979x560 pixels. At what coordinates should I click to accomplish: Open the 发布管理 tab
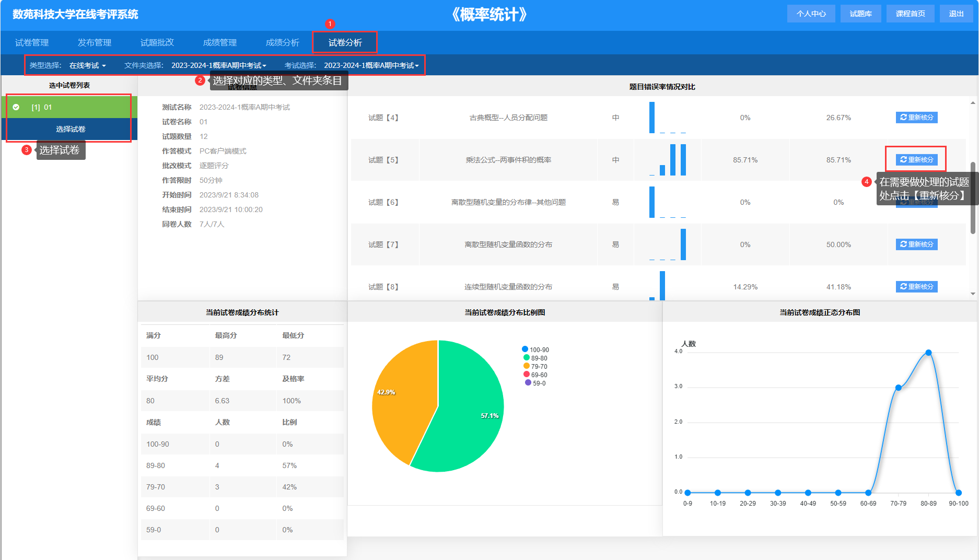(x=95, y=43)
